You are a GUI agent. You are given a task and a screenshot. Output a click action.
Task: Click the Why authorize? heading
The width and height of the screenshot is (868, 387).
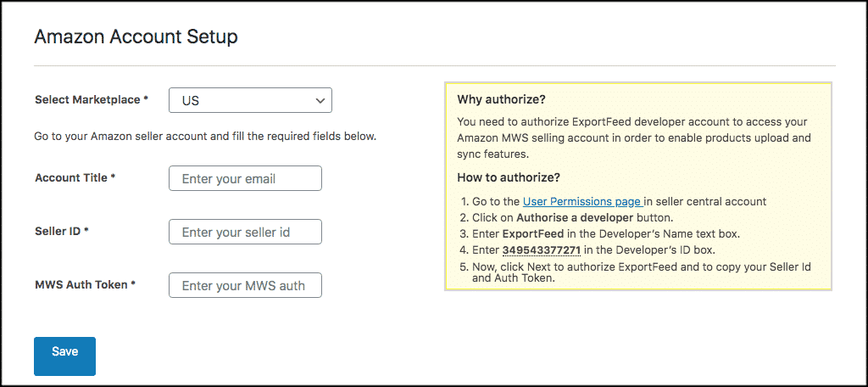click(x=502, y=100)
